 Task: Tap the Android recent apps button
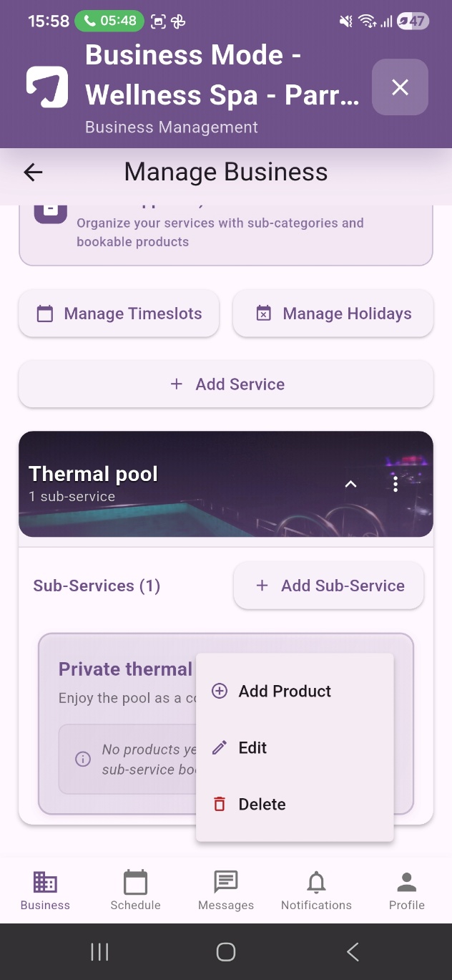pyautogui.click(x=99, y=951)
